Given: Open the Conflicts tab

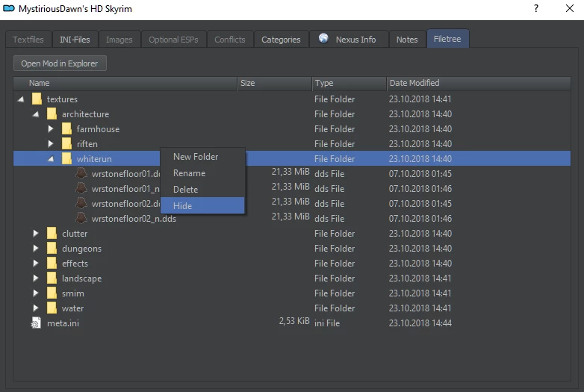Looking at the screenshot, I should click(230, 40).
